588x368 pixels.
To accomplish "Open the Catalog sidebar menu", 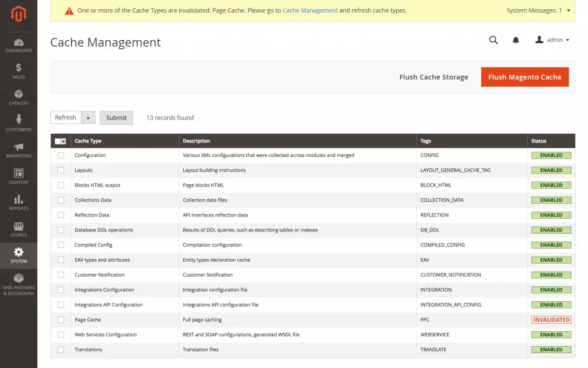I will [x=18, y=98].
